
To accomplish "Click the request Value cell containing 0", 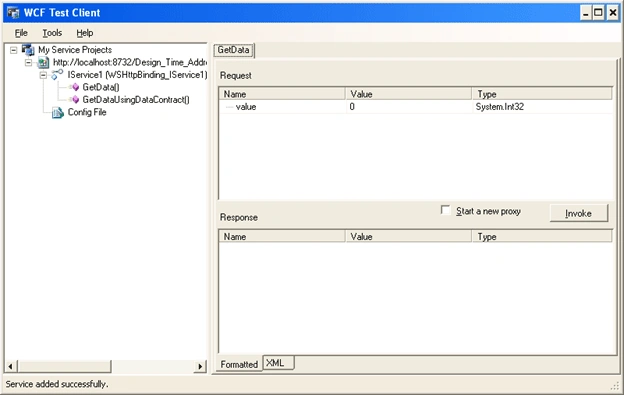I will coord(409,107).
